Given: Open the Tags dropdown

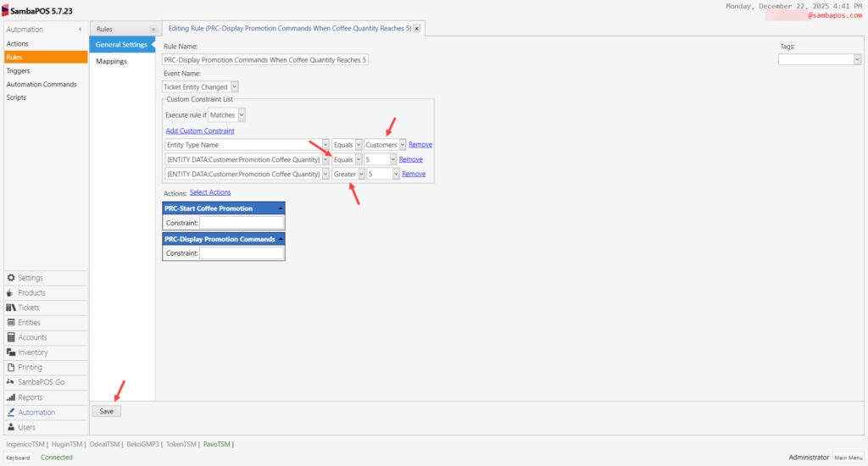Looking at the screenshot, I should 857,59.
